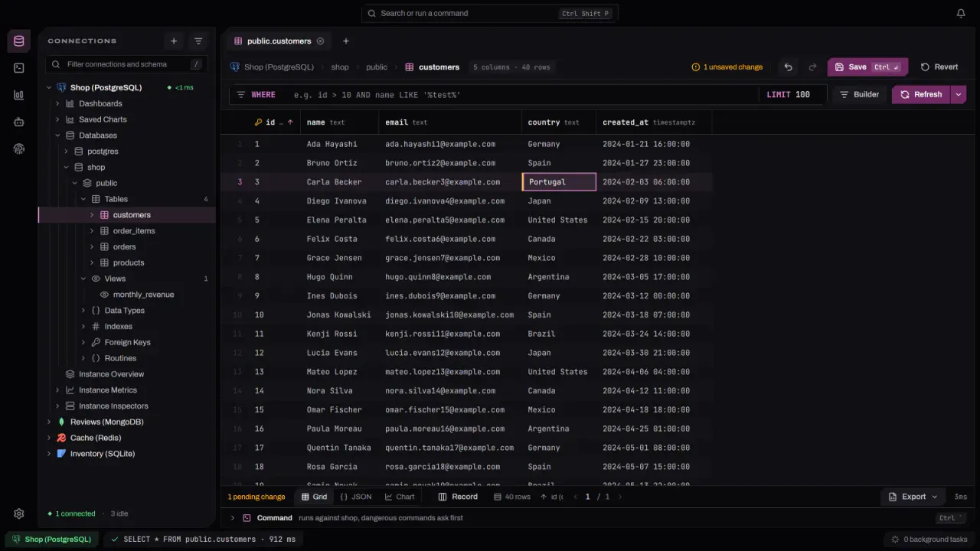Focus the WHERE filter input
This screenshot has width=980, height=551.
point(524,95)
